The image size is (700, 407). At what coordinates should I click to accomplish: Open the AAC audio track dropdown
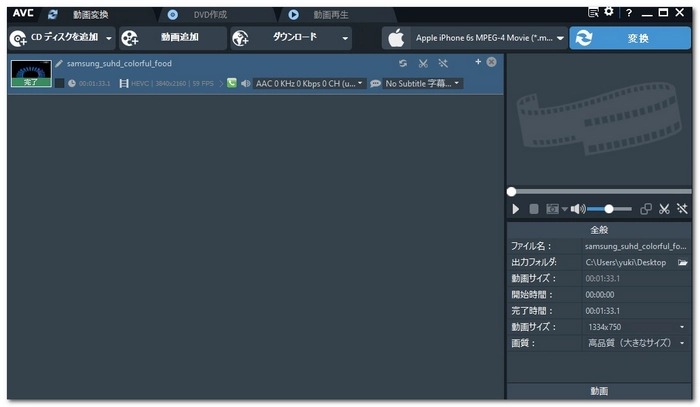pyautogui.click(x=306, y=83)
